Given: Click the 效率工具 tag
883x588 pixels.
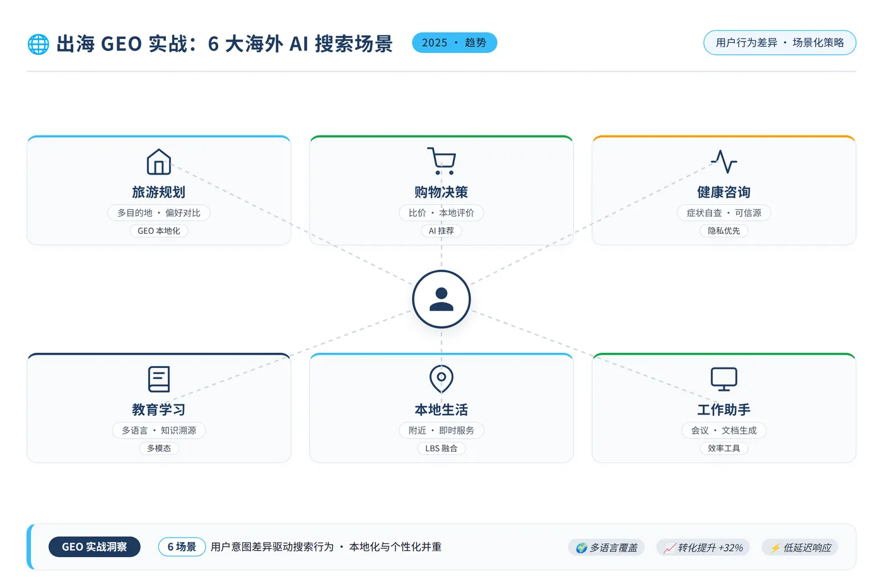Looking at the screenshot, I should tap(724, 448).
